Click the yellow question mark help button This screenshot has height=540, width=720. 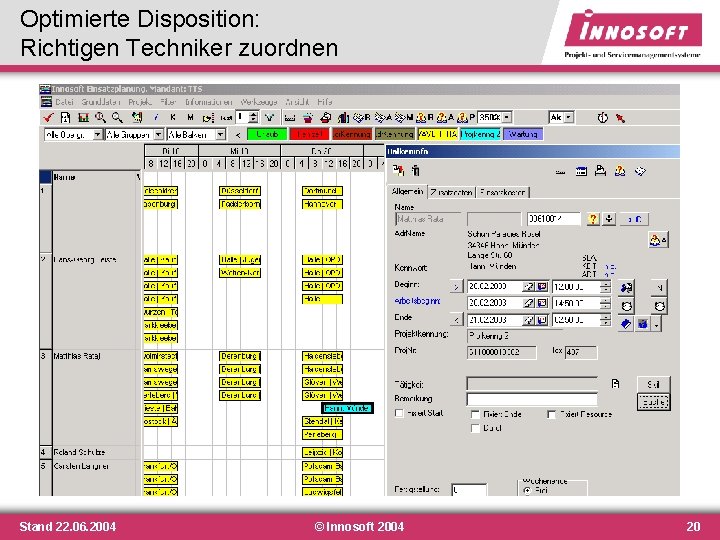coord(593,219)
